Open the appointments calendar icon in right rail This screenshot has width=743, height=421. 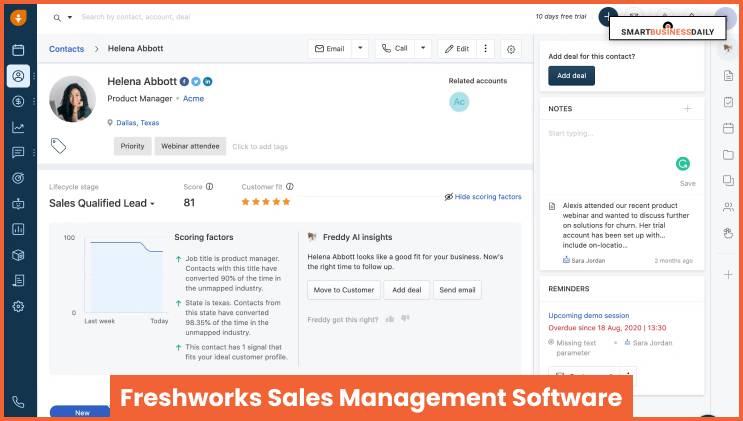pyautogui.click(x=728, y=128)
